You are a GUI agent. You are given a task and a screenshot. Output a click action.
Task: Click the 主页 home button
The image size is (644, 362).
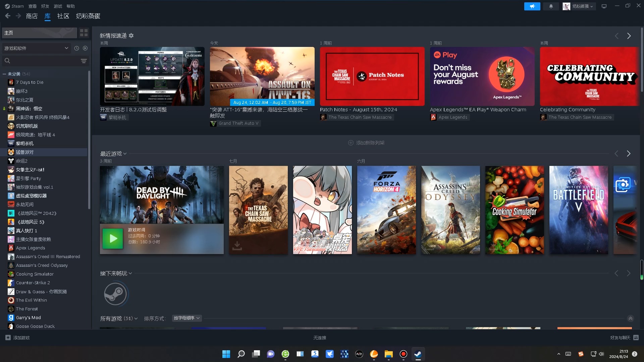tap(40, 33)
